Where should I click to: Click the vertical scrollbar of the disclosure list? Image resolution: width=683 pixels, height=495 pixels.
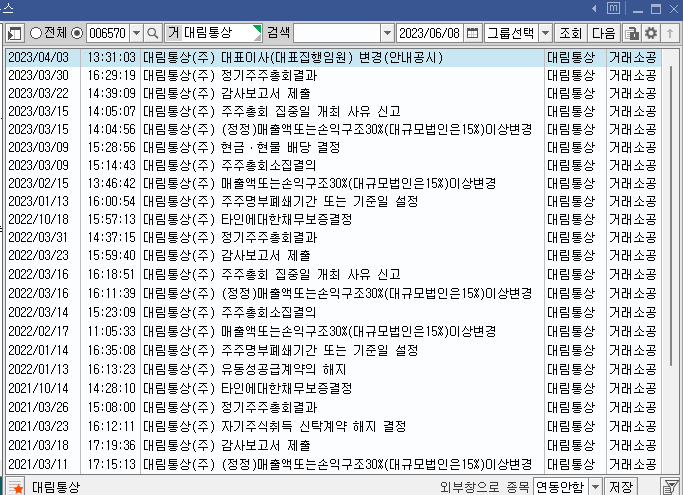(x=671, y=216)
